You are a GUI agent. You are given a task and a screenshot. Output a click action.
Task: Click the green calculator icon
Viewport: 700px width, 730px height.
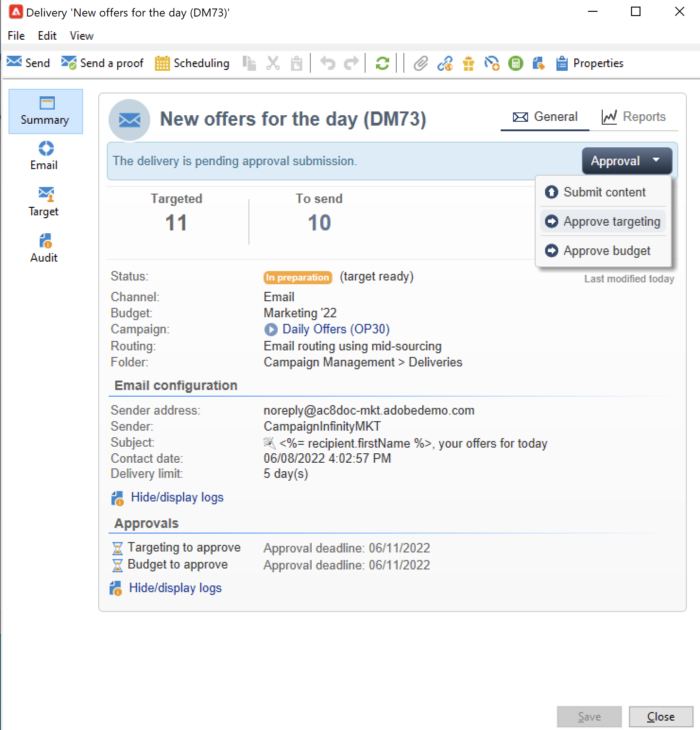(515, 63)
